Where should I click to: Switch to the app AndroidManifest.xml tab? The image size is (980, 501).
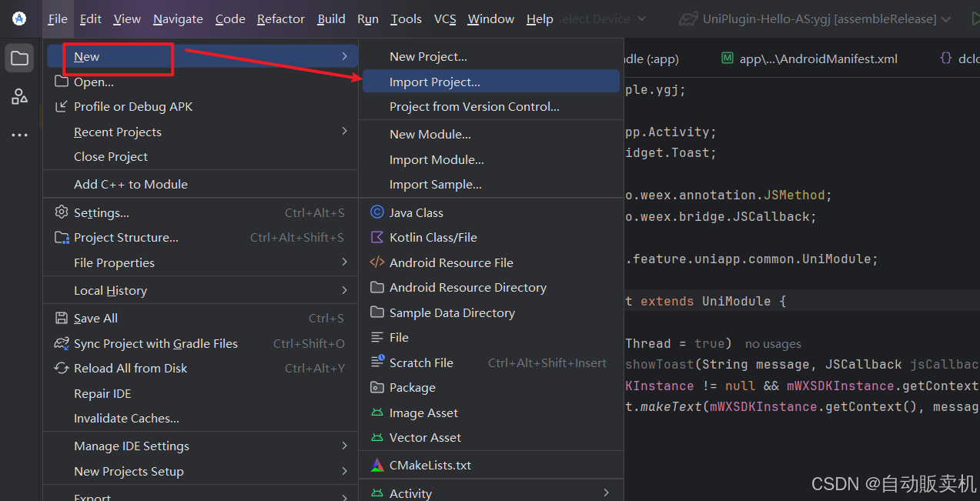click(810, 58)
